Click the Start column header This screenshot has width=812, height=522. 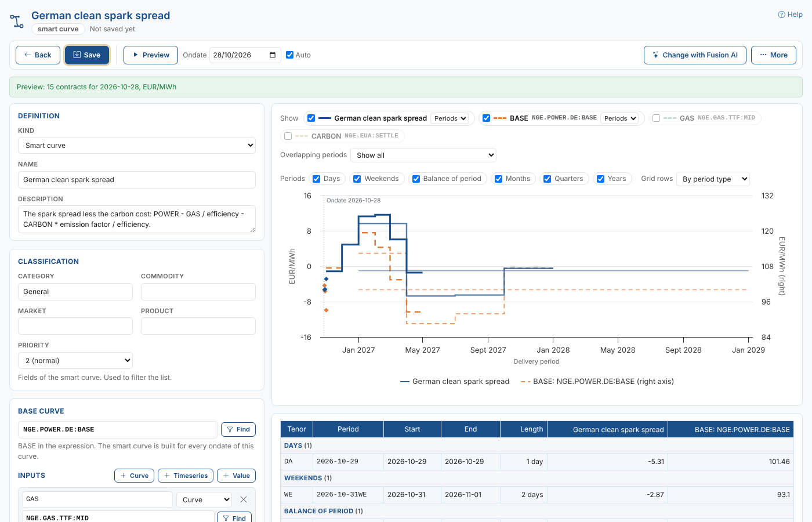point(412,429)
